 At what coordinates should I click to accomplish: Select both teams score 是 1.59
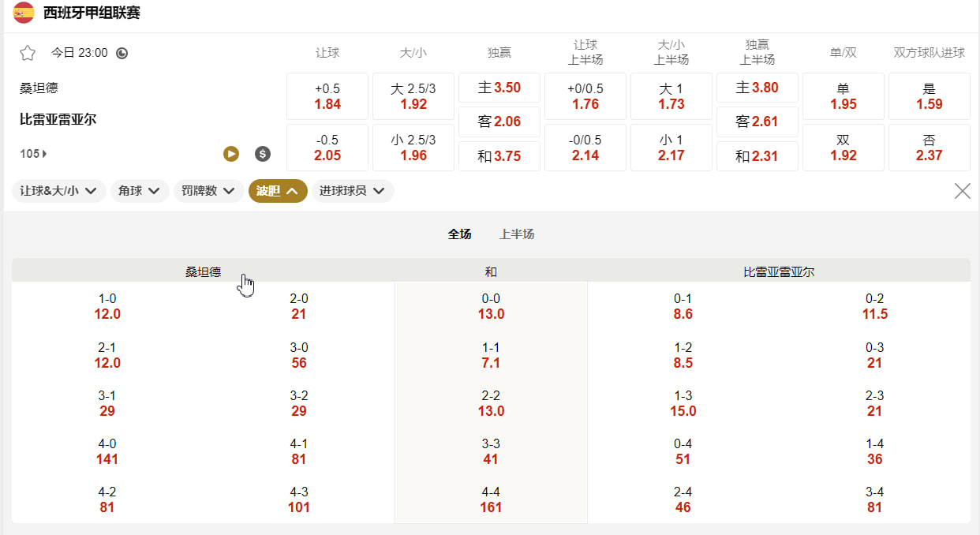point(930,96)
